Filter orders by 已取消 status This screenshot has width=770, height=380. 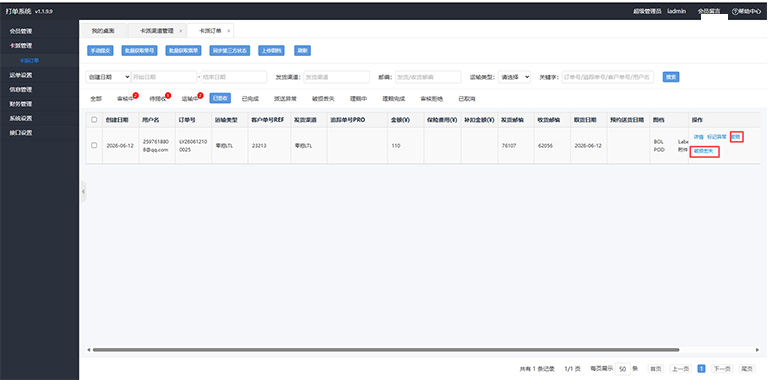click(467, 99)
